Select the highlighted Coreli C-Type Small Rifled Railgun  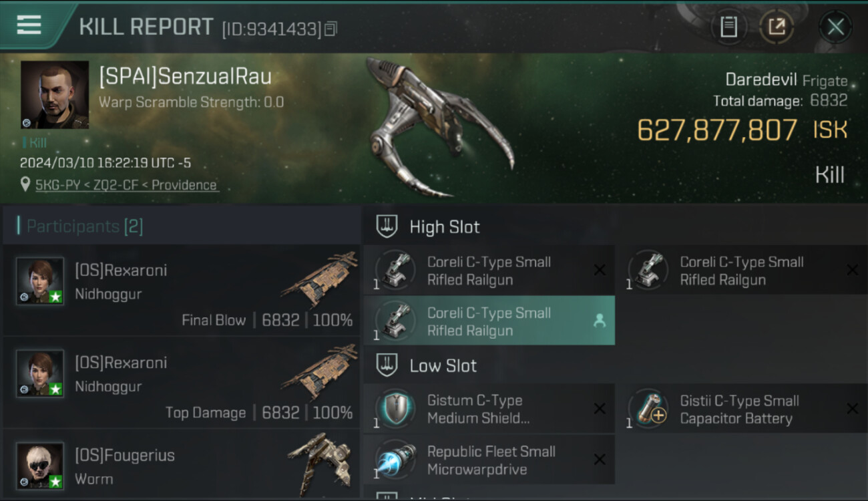pos(489,321)
